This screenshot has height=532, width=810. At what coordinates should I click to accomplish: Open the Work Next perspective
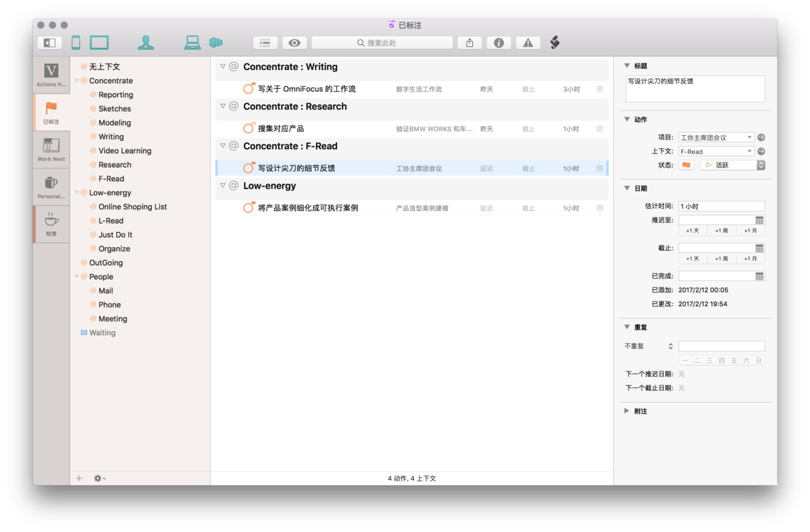[x=51, y=150]
